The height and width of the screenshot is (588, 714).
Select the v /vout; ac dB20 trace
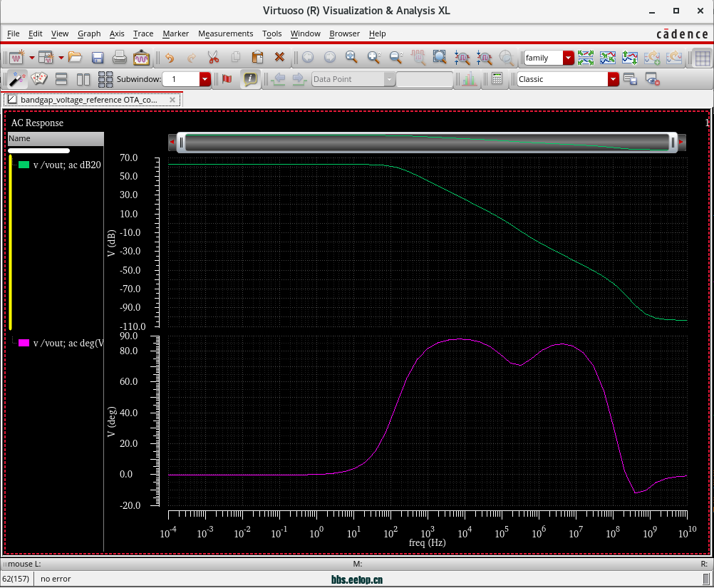(67, 165)
